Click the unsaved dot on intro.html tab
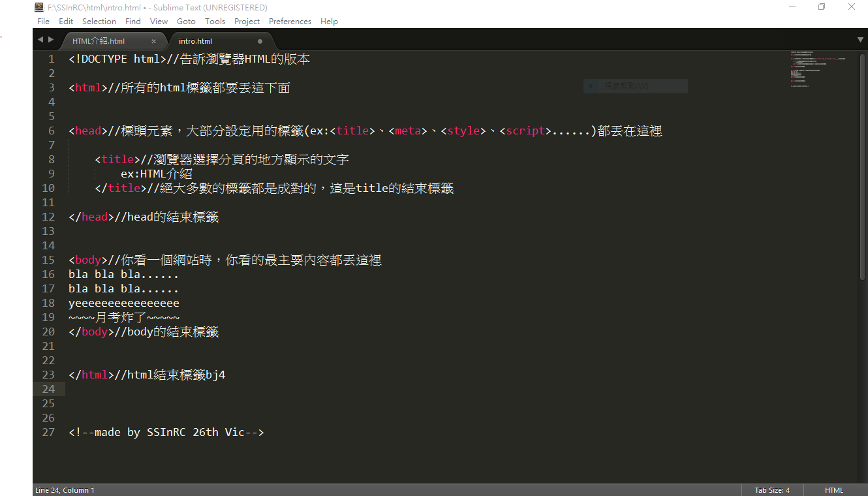This screenshot has width=868, height=496. [260, 41]
